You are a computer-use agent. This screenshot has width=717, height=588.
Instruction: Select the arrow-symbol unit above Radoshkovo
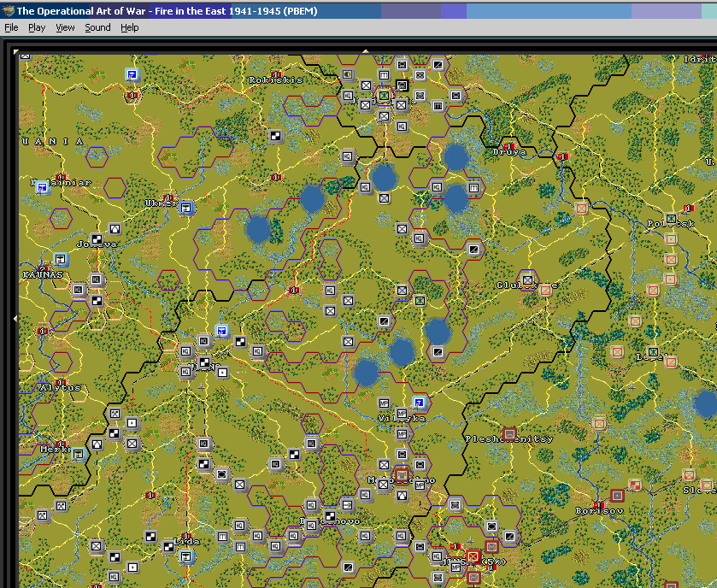[x=348, y=505]
